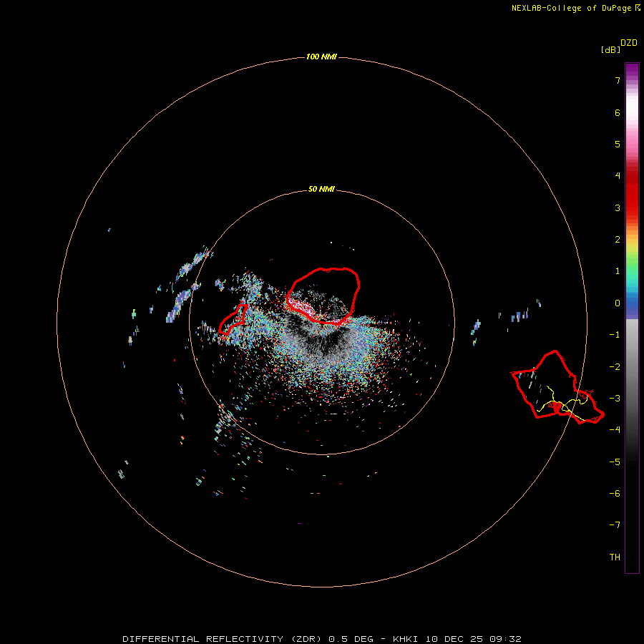Click the "-4" tick label on the color scale
This screenshot has height=644, width=644.
[615, 429]
